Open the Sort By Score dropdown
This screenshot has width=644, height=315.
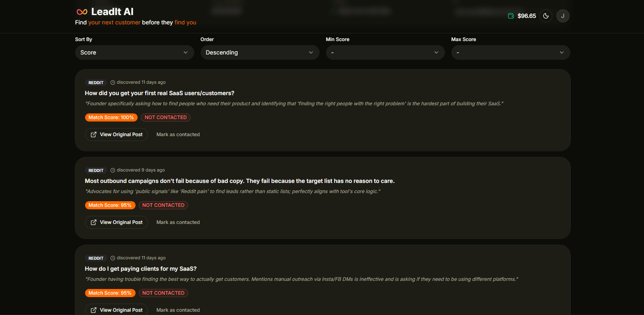[135, 52]
